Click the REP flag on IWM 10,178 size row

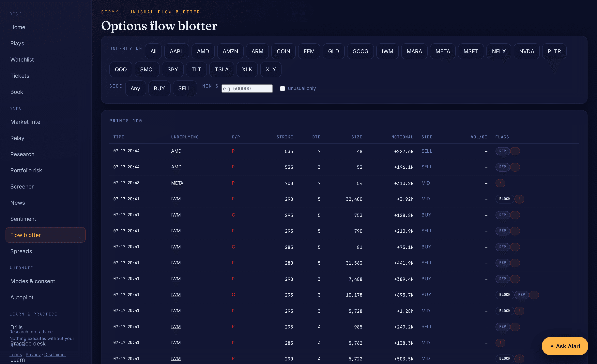[521, 295]
